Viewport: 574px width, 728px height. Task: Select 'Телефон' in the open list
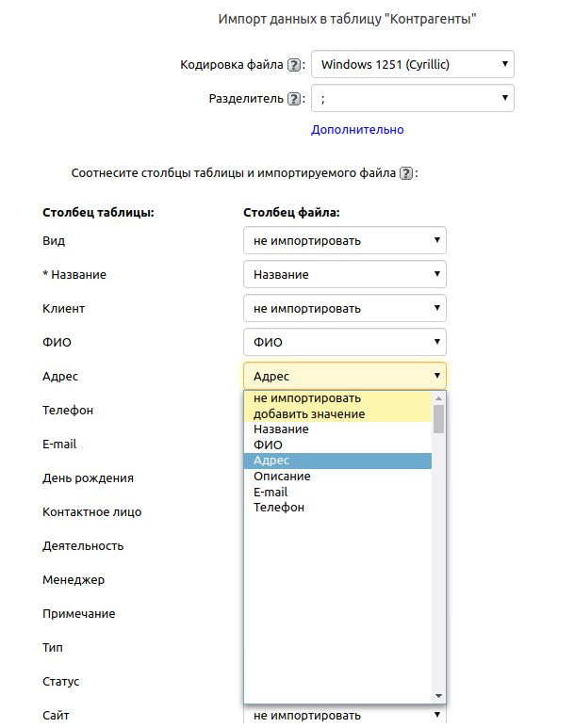point(279,509)
